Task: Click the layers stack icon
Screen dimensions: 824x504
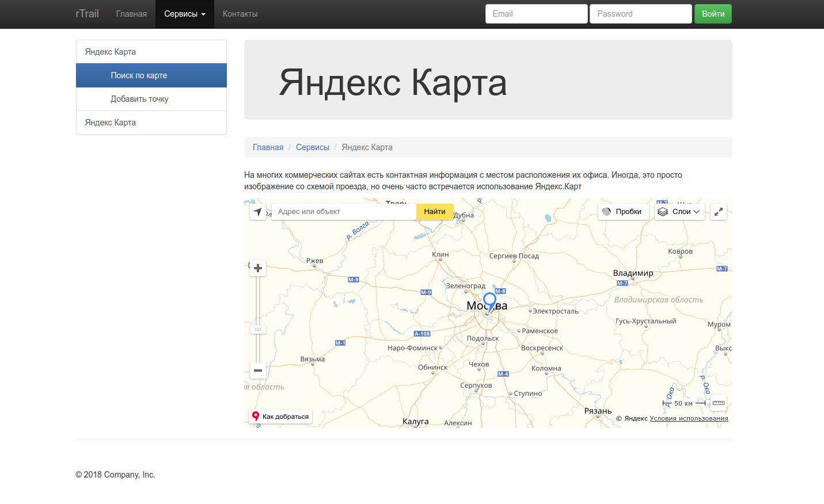Action: coord(663,212)
